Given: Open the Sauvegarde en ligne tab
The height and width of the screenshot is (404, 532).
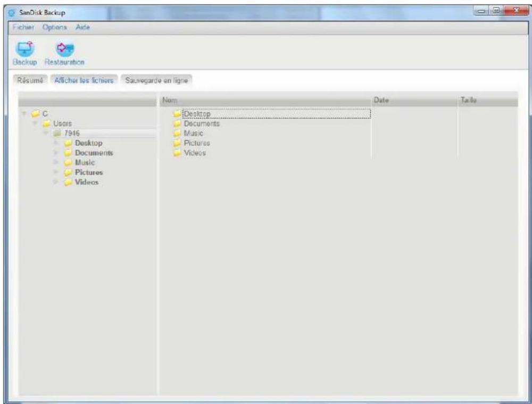Looking at the screenshot, I should pos(156,80).
